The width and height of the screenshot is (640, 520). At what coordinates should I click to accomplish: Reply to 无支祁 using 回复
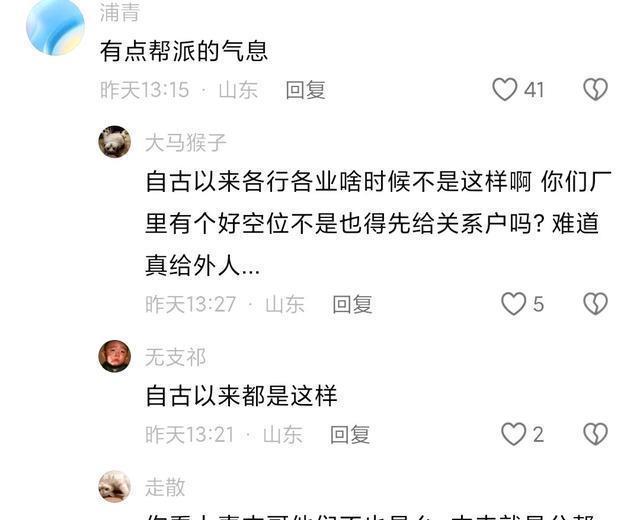tap(350, 434)
